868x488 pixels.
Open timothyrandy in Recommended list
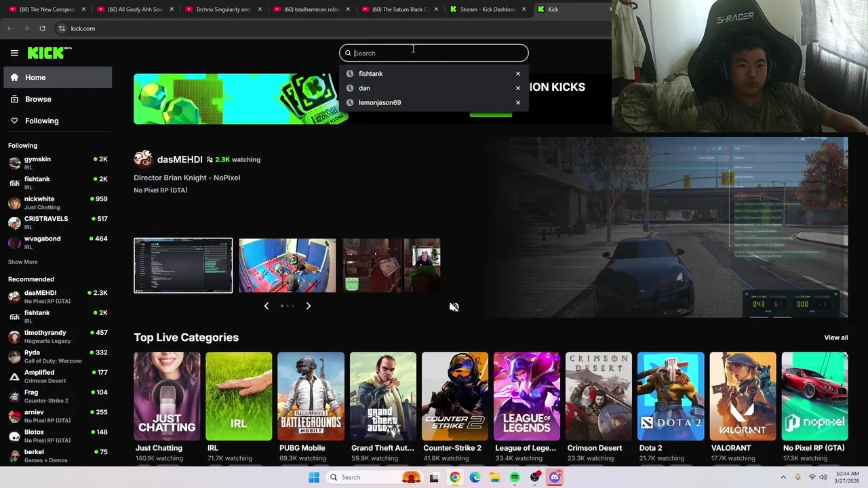coord(58,336)
